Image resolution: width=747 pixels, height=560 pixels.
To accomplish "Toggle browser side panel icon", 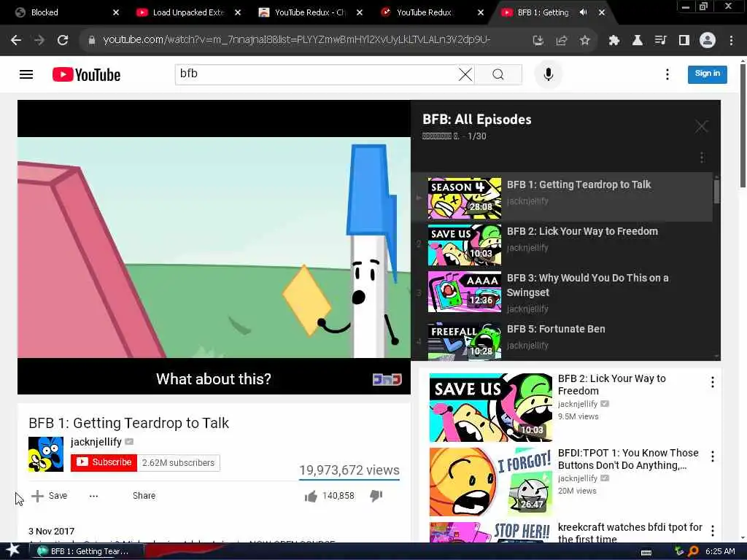I will coord(684,41).
